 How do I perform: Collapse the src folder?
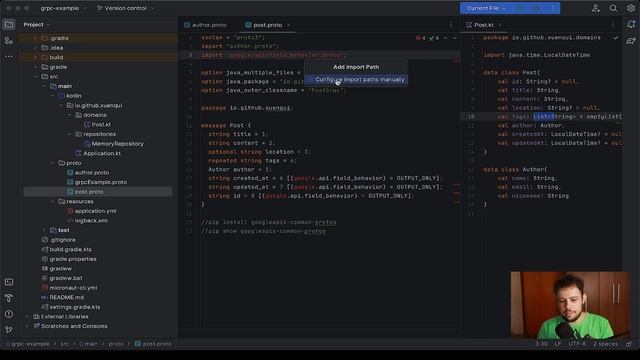[36, 76]
